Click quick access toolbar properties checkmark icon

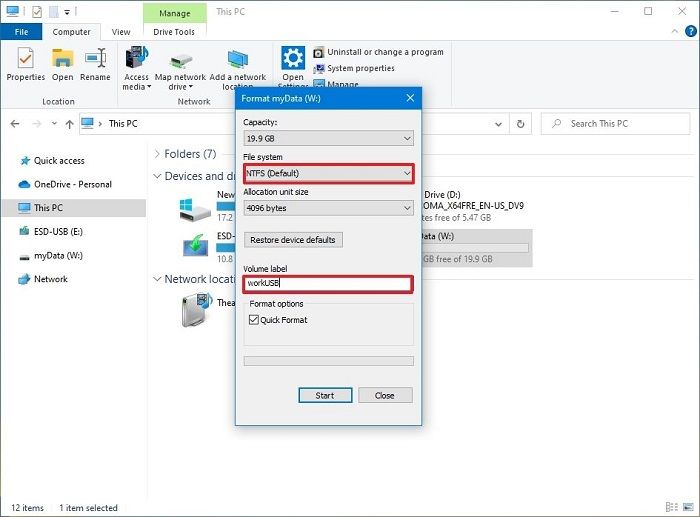point(37,12)
